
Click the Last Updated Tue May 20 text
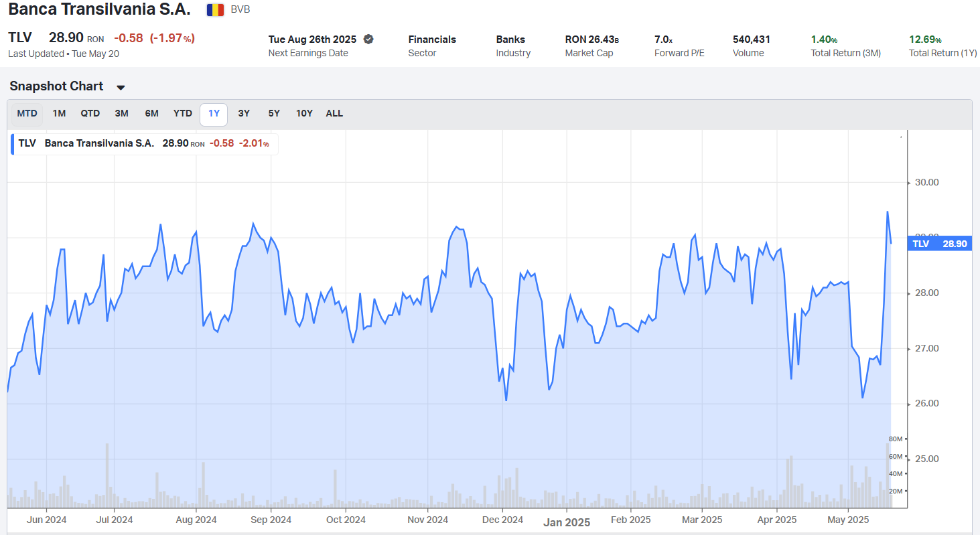point(64,54)
